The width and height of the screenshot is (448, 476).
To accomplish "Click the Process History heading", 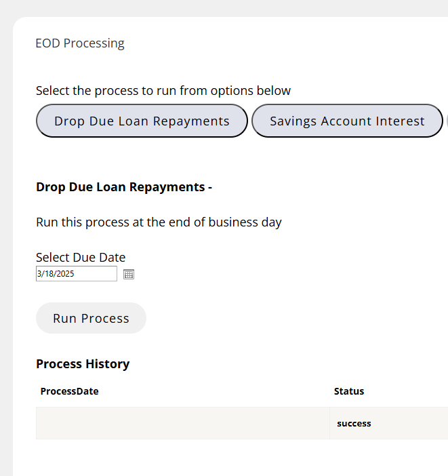I will [x=83, y=364].
